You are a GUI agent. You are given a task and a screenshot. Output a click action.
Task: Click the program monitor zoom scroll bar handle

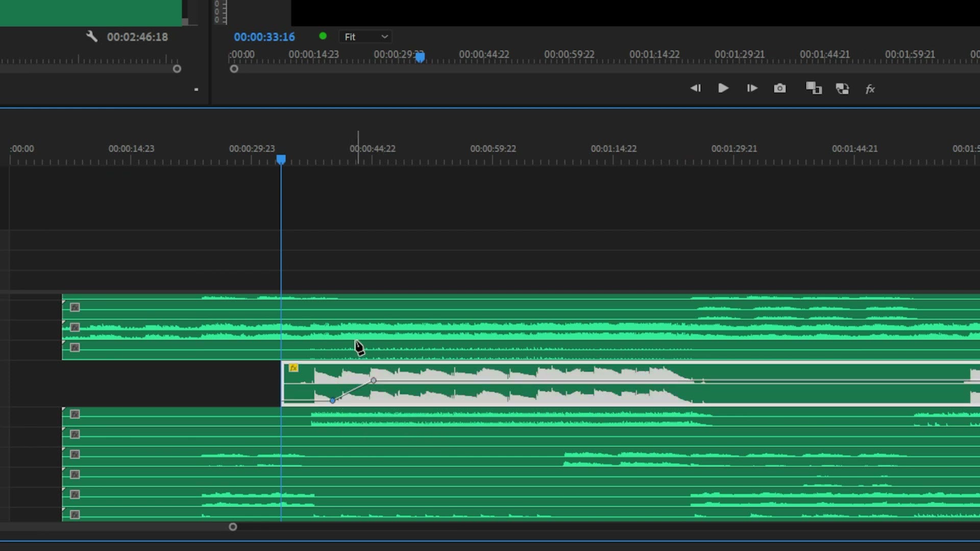[x=234, y=69]
